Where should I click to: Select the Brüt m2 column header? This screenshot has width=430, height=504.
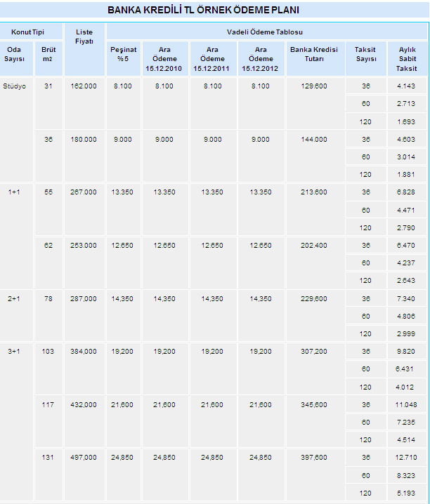(48, 54)
